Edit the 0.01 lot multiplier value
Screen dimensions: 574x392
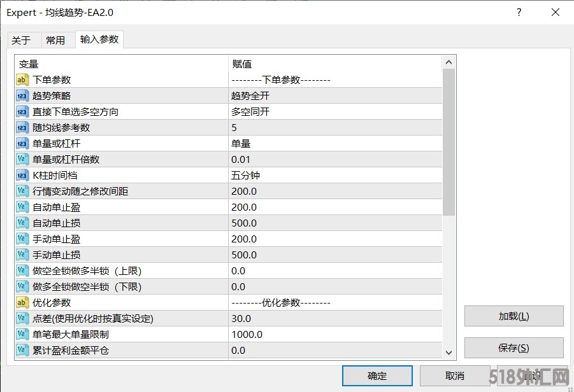335,160
